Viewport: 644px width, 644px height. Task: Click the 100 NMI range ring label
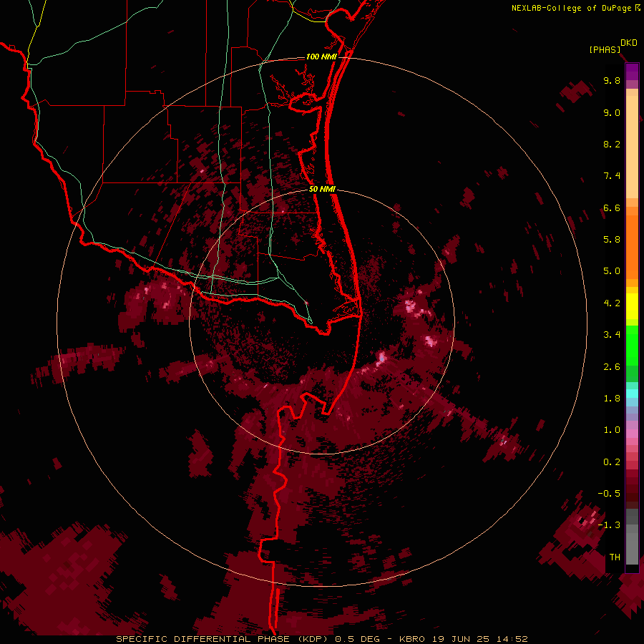pos(321,57)
